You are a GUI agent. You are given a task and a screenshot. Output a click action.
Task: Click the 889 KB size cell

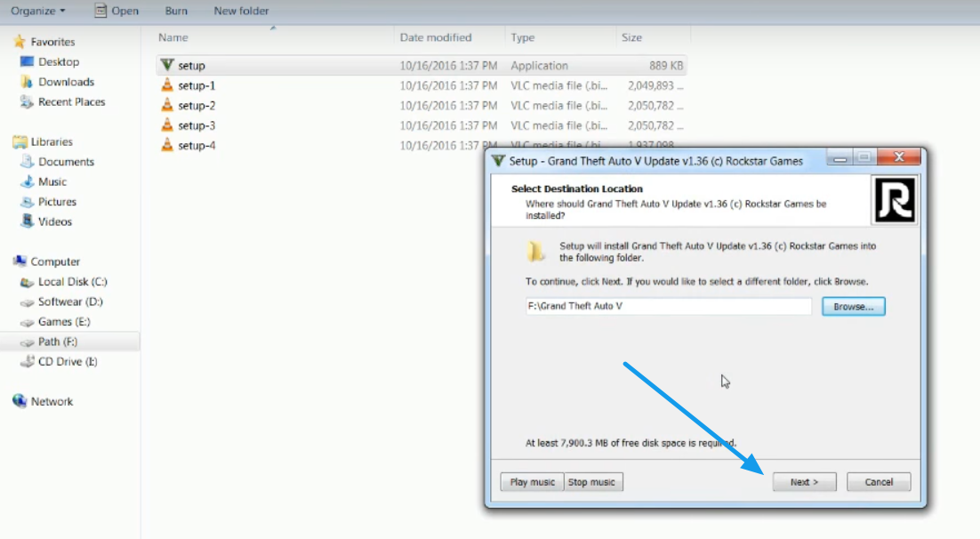[665, 66]
